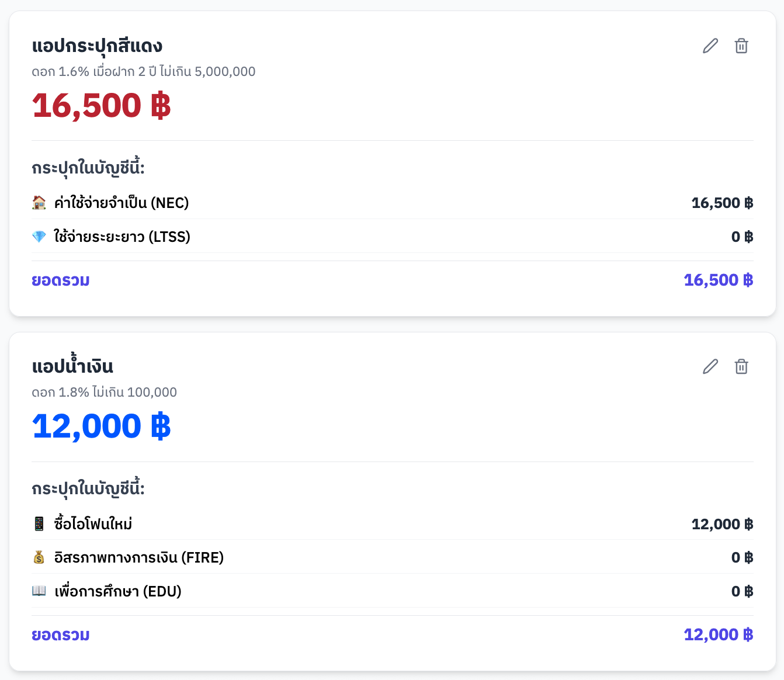
Task: Delete the แอปน้ำเงิน account via trash icon
Action: click(x=741, y=366)
